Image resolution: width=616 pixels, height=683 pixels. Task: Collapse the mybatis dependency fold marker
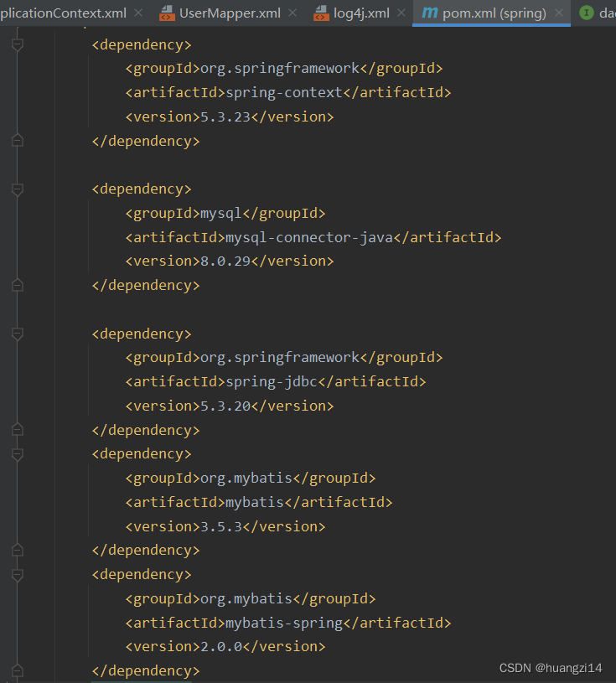[x=18, y=453]
